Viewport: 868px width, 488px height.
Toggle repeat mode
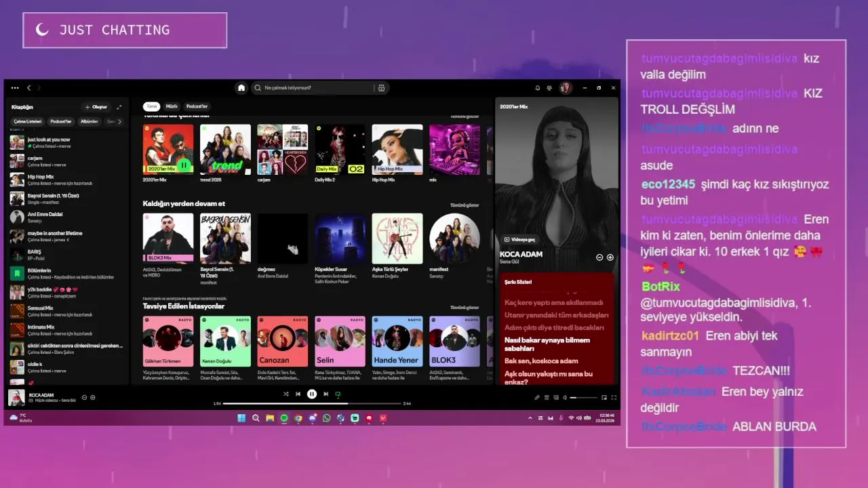(338, 394)
